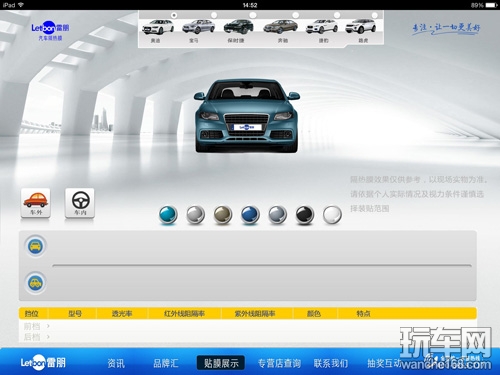Select the 车内 steering wheel icon
The height and width of the screenshot is (375, 500).
coord(80,203)
